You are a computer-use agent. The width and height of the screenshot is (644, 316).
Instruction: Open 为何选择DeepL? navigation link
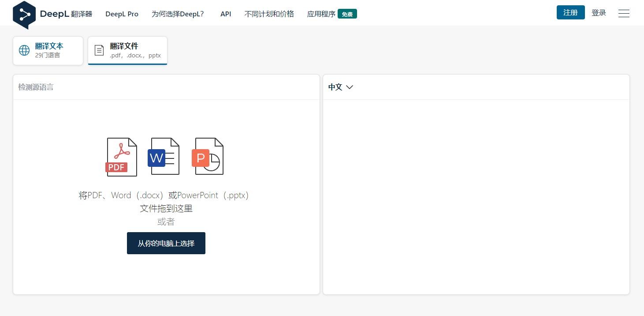pos(178,14)
